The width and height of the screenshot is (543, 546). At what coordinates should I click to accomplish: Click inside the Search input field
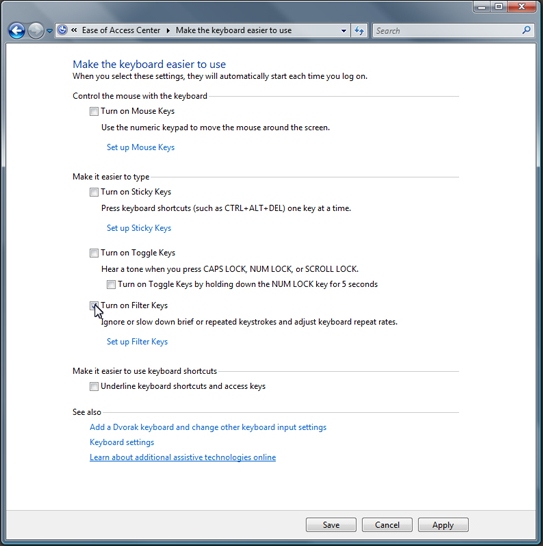pos(447,31)
